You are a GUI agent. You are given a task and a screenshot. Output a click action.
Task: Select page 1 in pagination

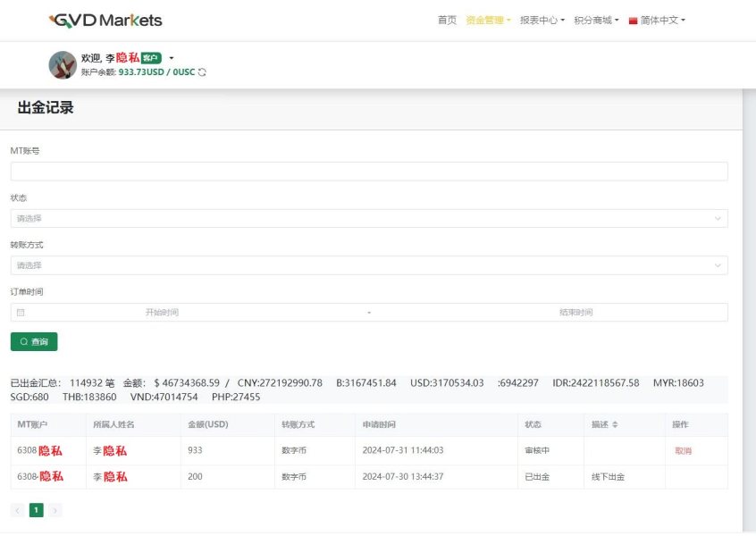(37, 510)
